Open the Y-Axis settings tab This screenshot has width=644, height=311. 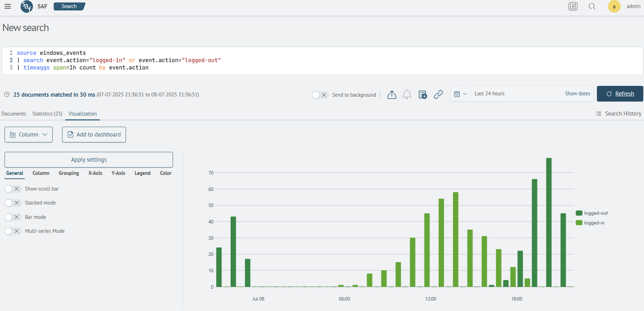[118, 173]
